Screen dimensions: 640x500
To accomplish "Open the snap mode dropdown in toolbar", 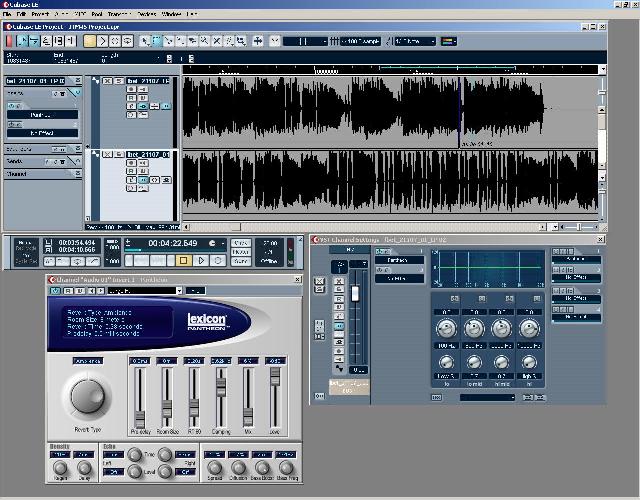I will (305, 41).
